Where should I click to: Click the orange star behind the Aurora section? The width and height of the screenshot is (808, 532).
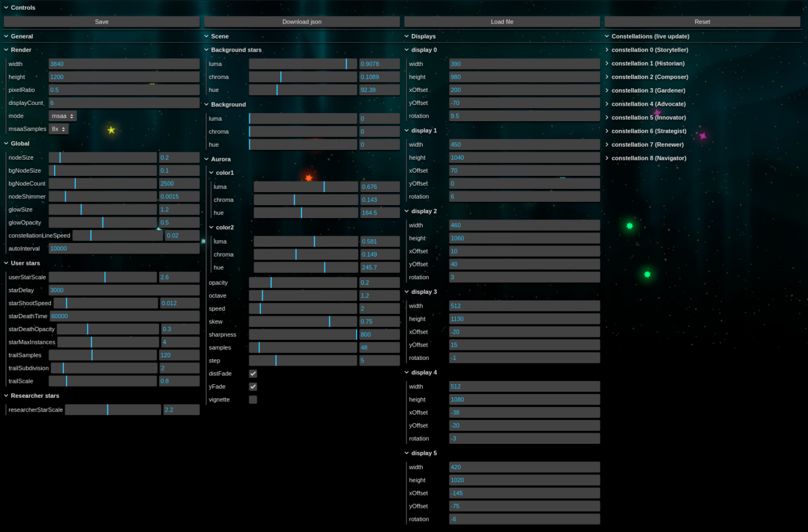pos(308,178)
